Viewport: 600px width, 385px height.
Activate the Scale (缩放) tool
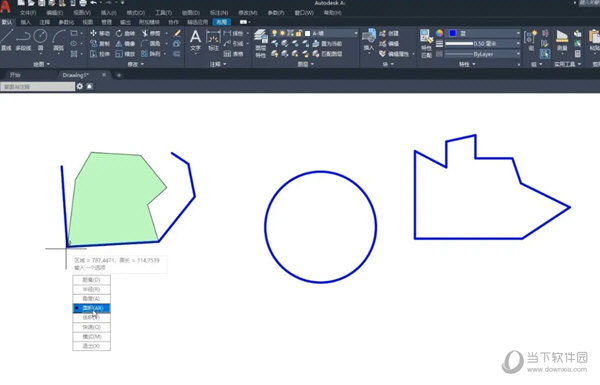[126, 54]
